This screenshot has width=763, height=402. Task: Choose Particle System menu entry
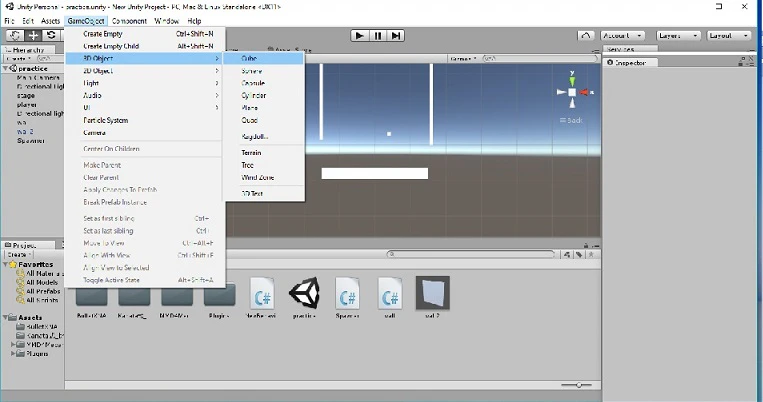pyautogui.click(x=145, y=120)
